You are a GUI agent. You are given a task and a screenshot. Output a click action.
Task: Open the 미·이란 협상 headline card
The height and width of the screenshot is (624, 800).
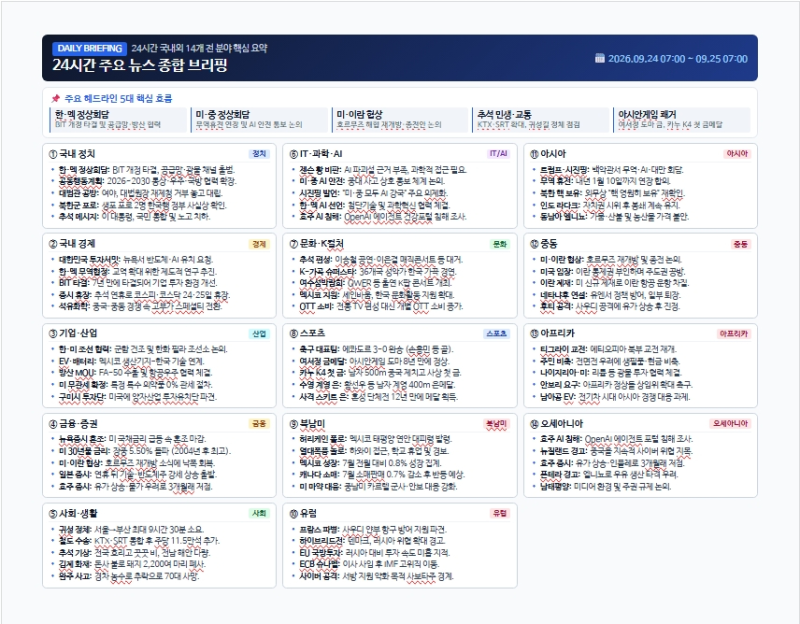(x=400, y=119)
